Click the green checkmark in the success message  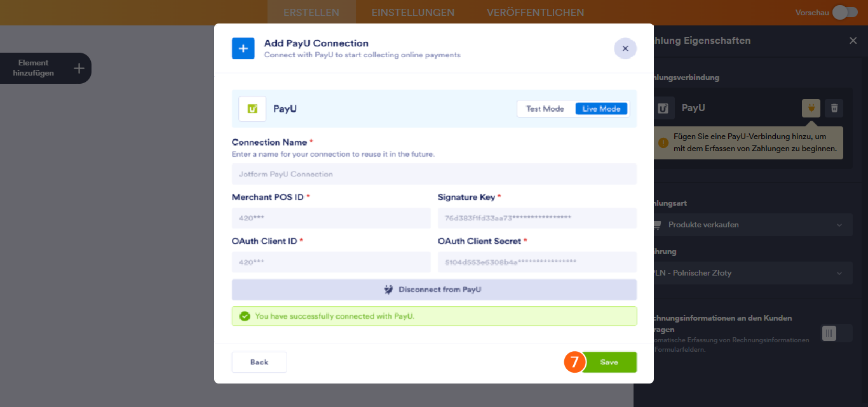(x=245, y=316)
